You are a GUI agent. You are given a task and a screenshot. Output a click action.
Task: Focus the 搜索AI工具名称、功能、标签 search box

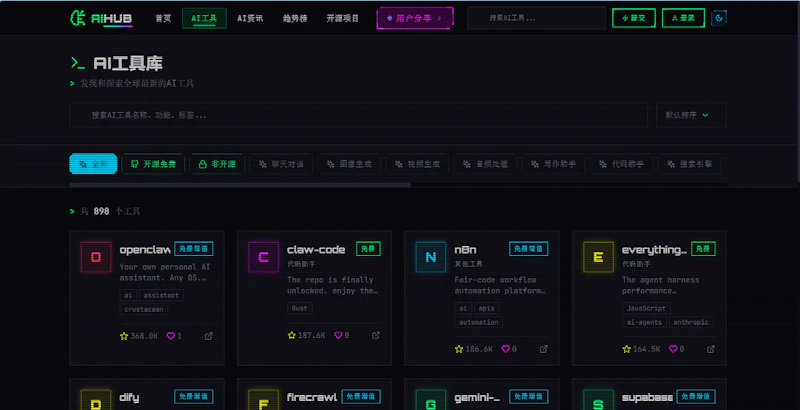[x=359, y=115]
